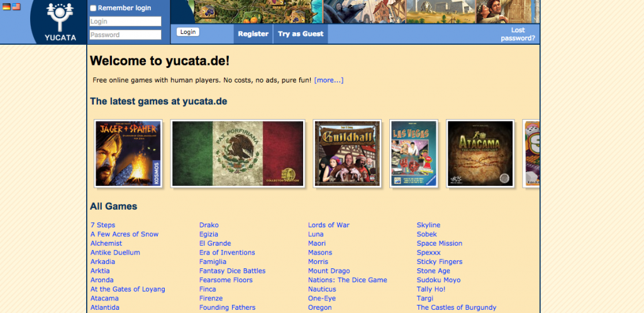
Task: Open the 7 Steps game link
Action: pyautogui.click(x=103, y=225)
